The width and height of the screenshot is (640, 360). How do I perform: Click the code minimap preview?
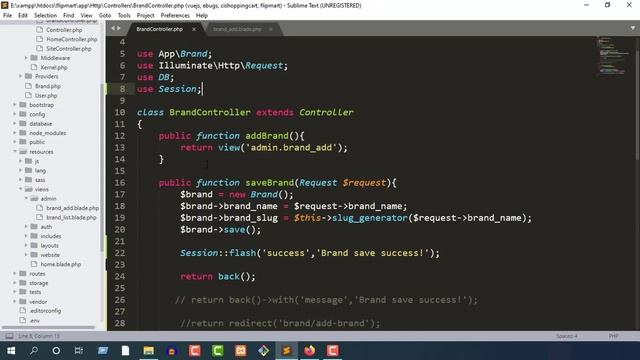[x=612, y=56]
